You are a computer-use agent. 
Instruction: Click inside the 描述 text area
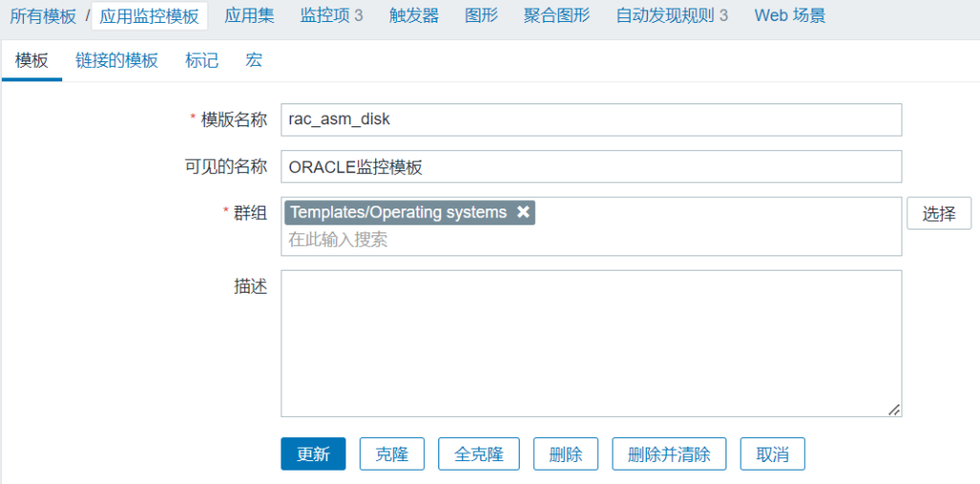tap(590, 343)
